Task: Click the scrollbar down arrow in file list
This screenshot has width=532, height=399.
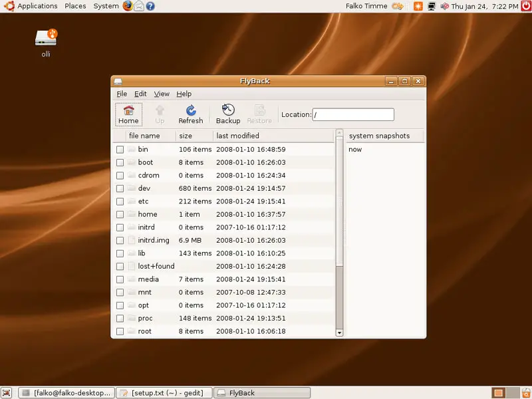Action: (339, 333)
